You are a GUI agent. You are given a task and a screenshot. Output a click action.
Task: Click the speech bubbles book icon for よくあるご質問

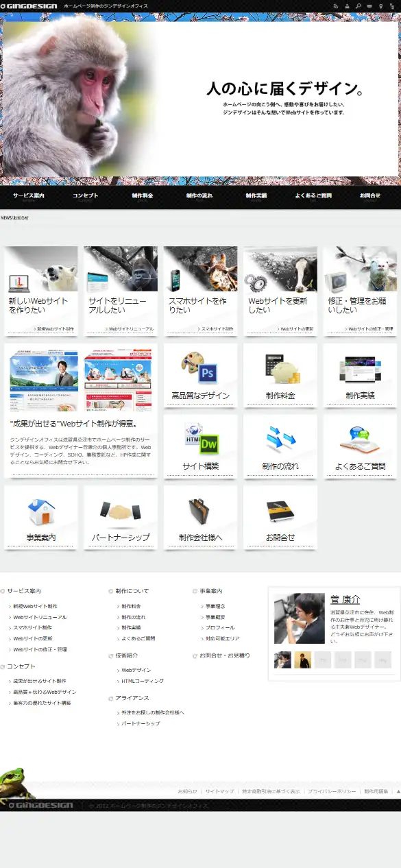tap(360, 440)
